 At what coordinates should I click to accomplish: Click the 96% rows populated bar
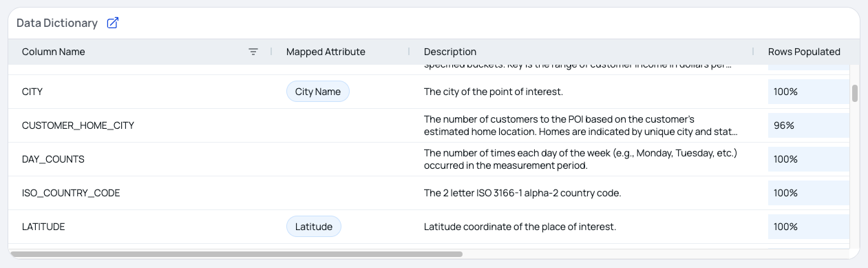[809, 125]
